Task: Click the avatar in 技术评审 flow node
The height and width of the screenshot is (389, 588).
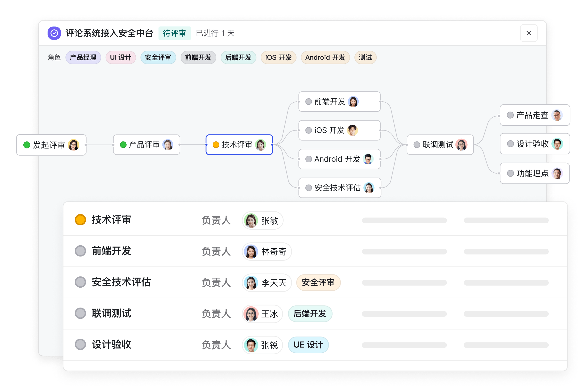Action: (260, 145)
